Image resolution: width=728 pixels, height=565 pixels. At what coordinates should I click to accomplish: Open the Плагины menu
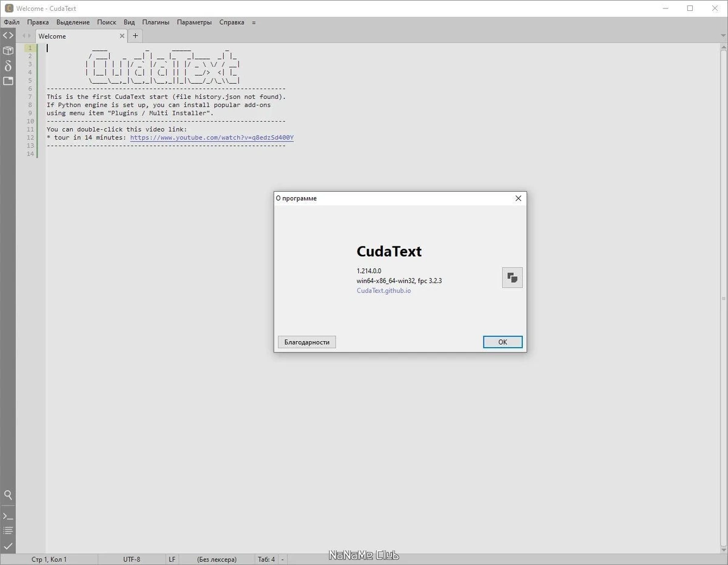pos(156,22)
